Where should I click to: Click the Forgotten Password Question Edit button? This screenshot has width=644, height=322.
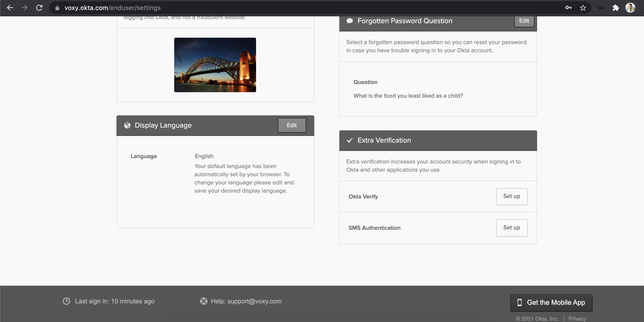tap(524, 20)
